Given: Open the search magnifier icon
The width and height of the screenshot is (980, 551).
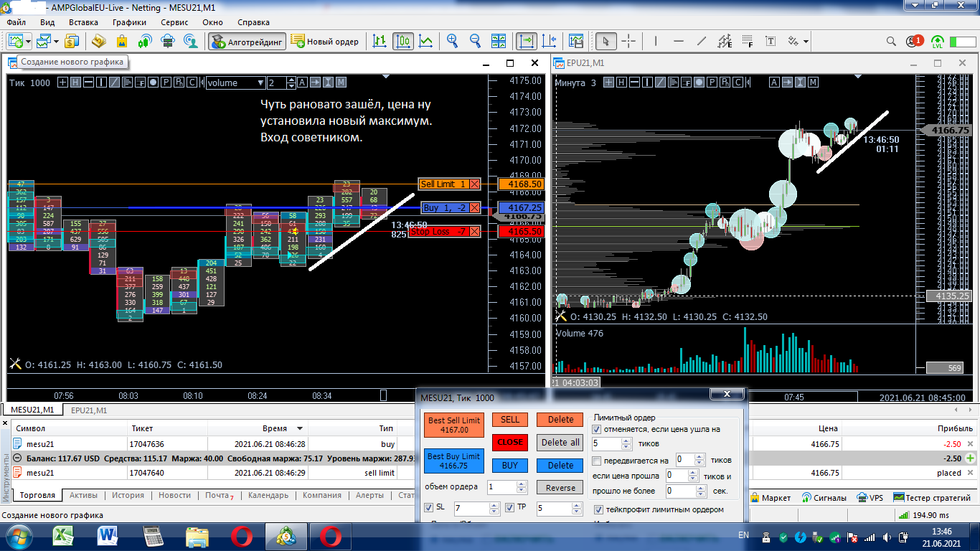Looking at the screenshot, I should (x=891, y=41).
